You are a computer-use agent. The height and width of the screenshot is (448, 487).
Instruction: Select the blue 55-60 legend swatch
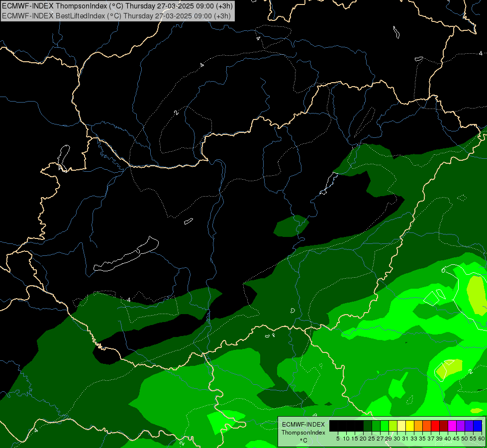[478, 426]
